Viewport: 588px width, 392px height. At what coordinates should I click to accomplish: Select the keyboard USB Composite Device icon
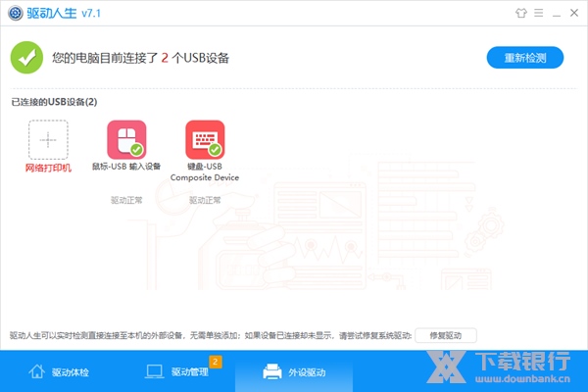click(205, 140)
